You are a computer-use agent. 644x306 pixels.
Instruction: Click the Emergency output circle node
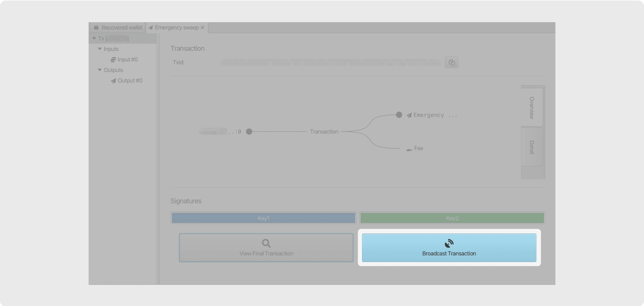pyautogui.click(x=399, y=115)
